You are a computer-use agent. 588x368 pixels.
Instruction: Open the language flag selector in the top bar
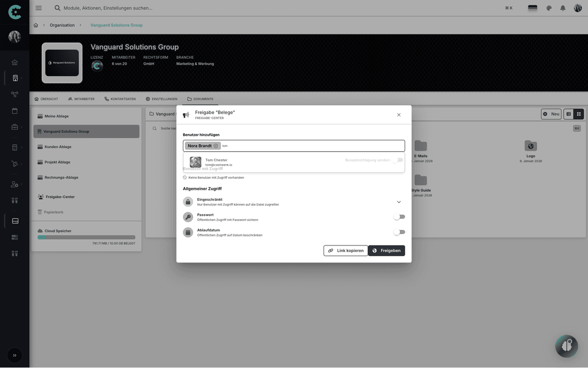coord(532,8)
